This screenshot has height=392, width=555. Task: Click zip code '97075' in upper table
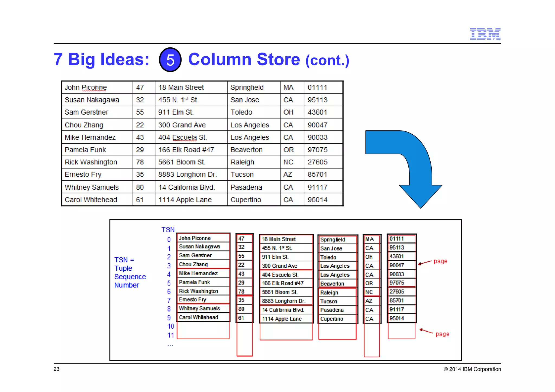pos(317,150)
